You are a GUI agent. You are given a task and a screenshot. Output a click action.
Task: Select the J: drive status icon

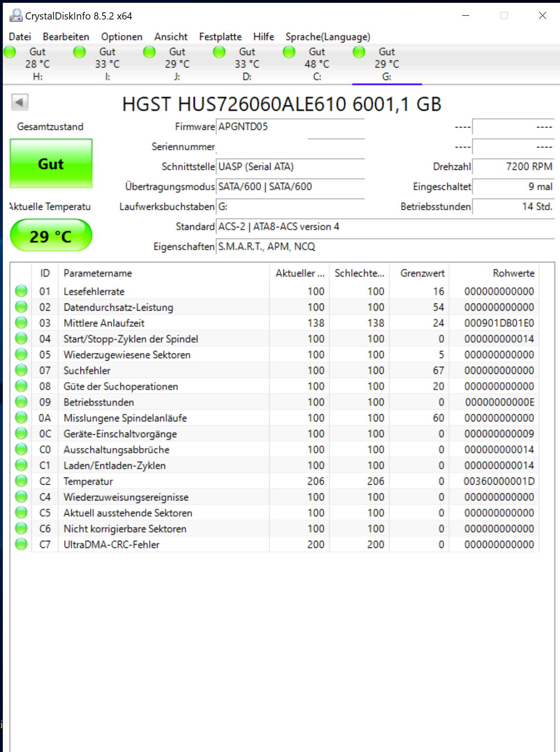tap(149, 52)
